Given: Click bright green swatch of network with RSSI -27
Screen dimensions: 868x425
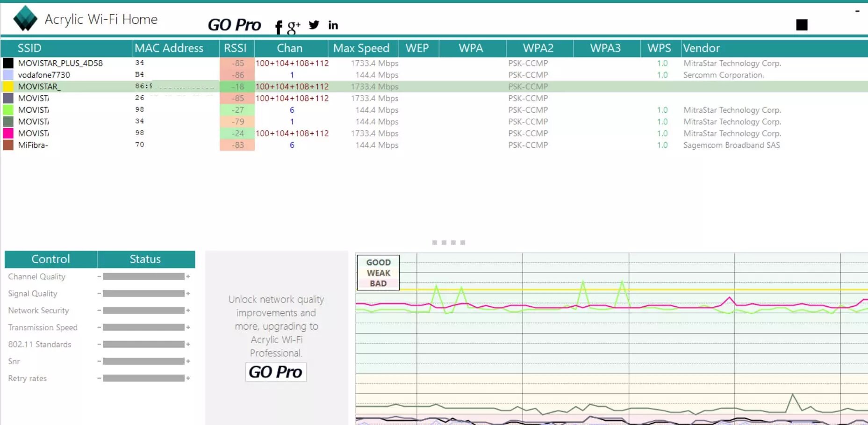Looking at the screenshot, I should [x=8, y=110].
